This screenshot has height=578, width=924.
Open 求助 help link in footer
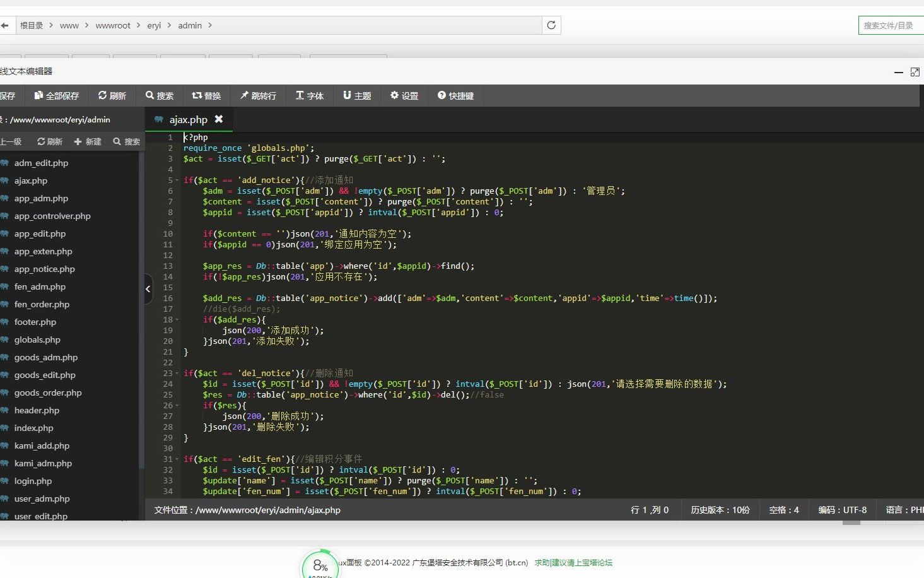[541, 562]
